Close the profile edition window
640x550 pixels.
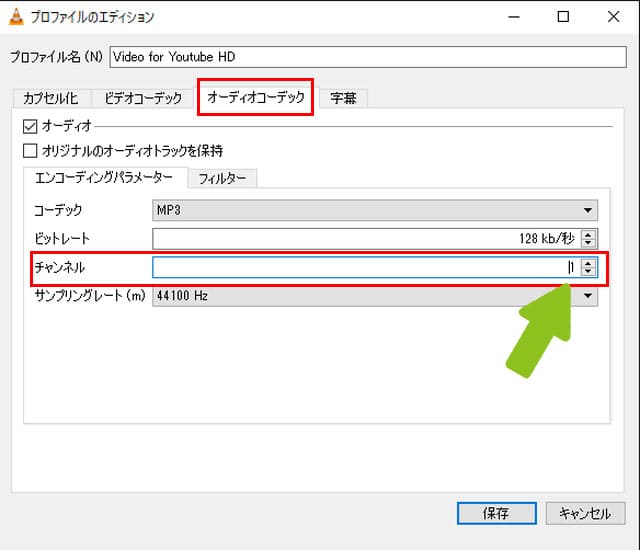pos(613,17)
